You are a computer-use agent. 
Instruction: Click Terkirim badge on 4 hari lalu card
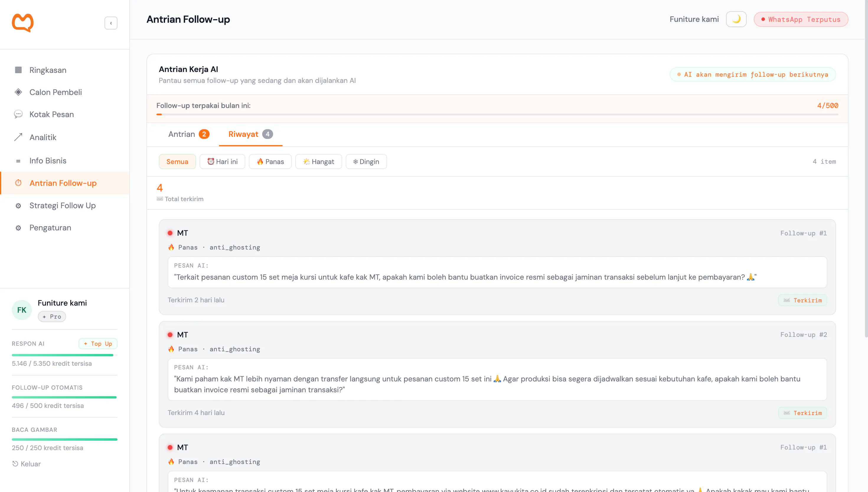[x=802, y=413]
